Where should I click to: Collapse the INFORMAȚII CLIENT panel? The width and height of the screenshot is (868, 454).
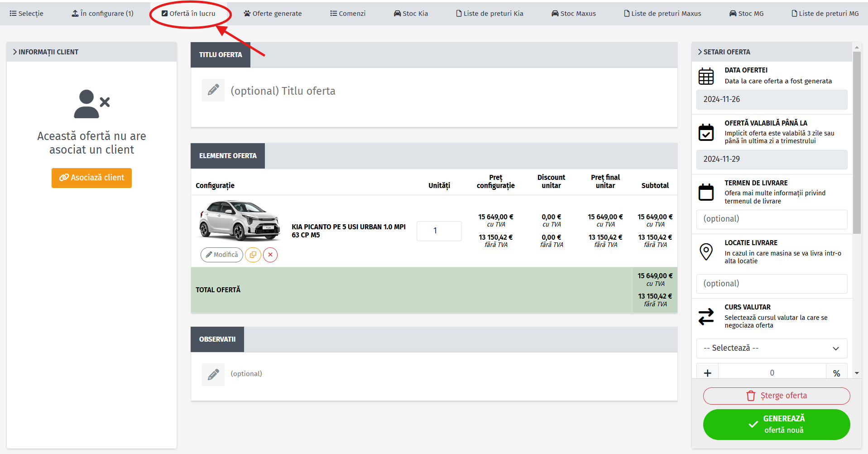click(x=91, y=52)
